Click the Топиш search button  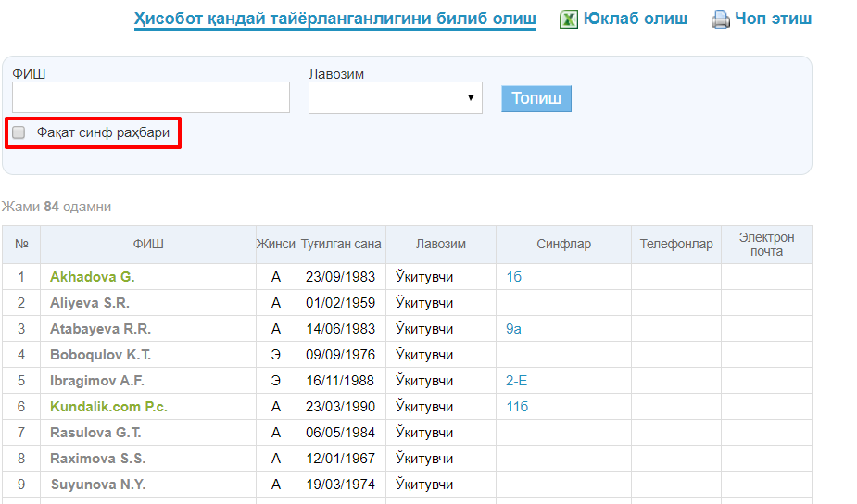pyautogui.click(x=536, y=98)
